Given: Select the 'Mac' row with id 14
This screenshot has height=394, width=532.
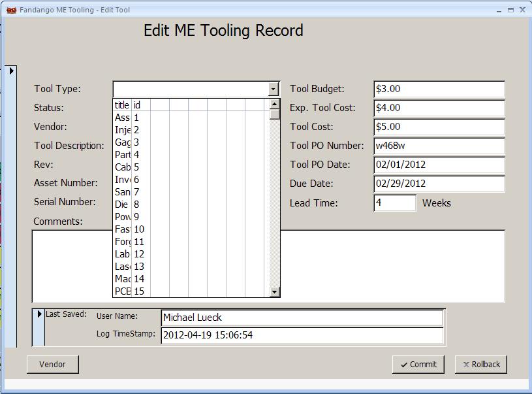Looking at the screenshot, I should pos(191,279).
